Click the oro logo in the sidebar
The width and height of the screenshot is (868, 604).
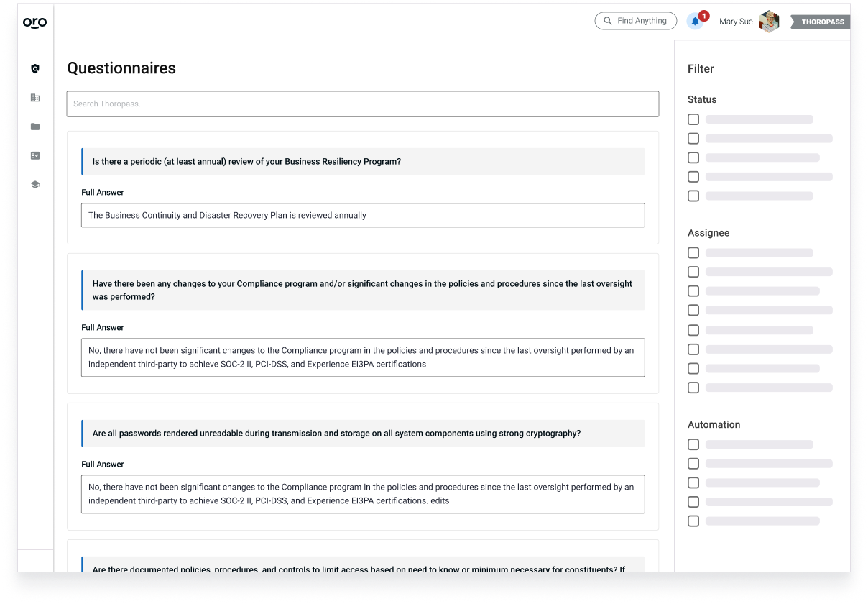(34, 22)
